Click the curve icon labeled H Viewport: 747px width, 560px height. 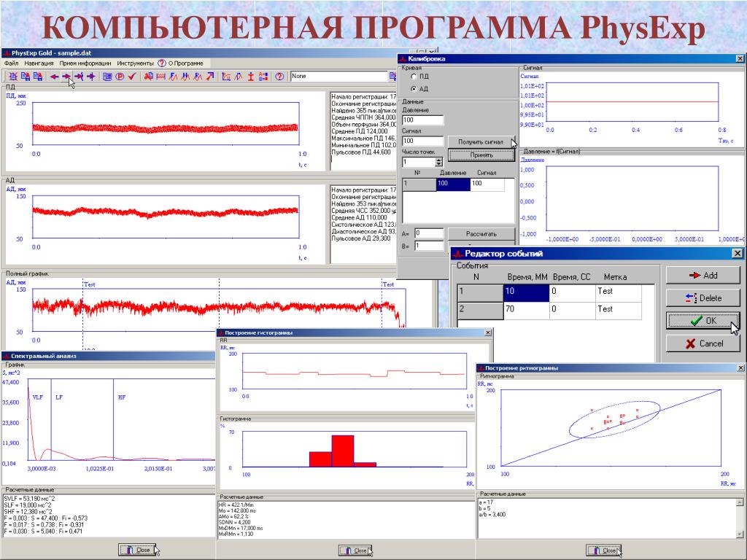[x=186, y=76]
